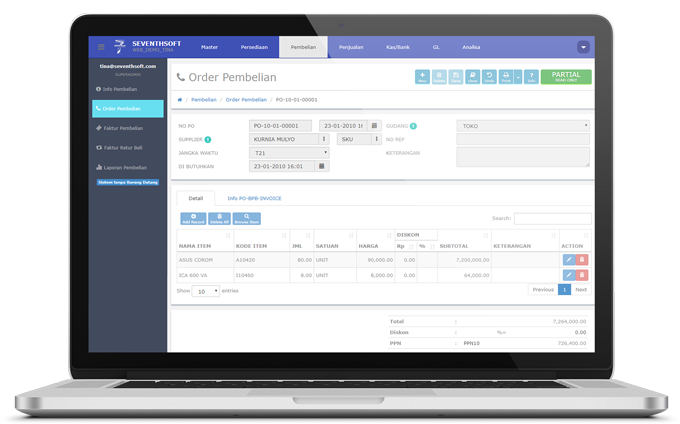Click the Close toolbar icon
Image resolution: width=680 pixels, height=424 pixels.
472,76
